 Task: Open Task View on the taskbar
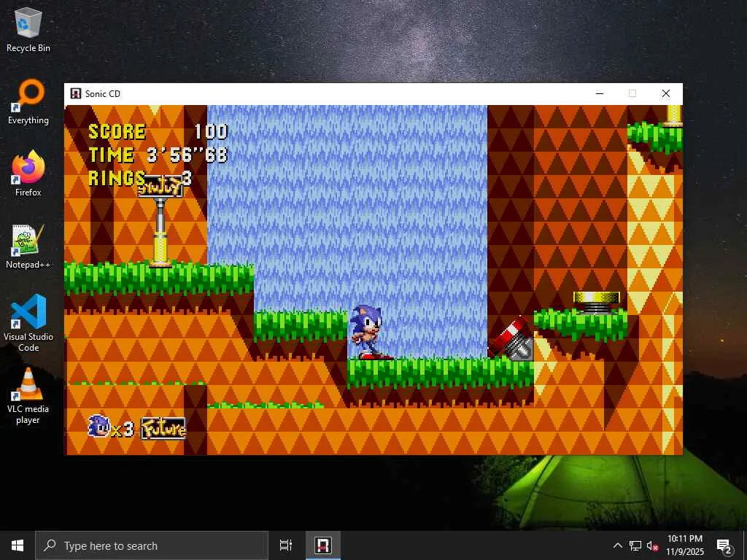click(286, 545)
